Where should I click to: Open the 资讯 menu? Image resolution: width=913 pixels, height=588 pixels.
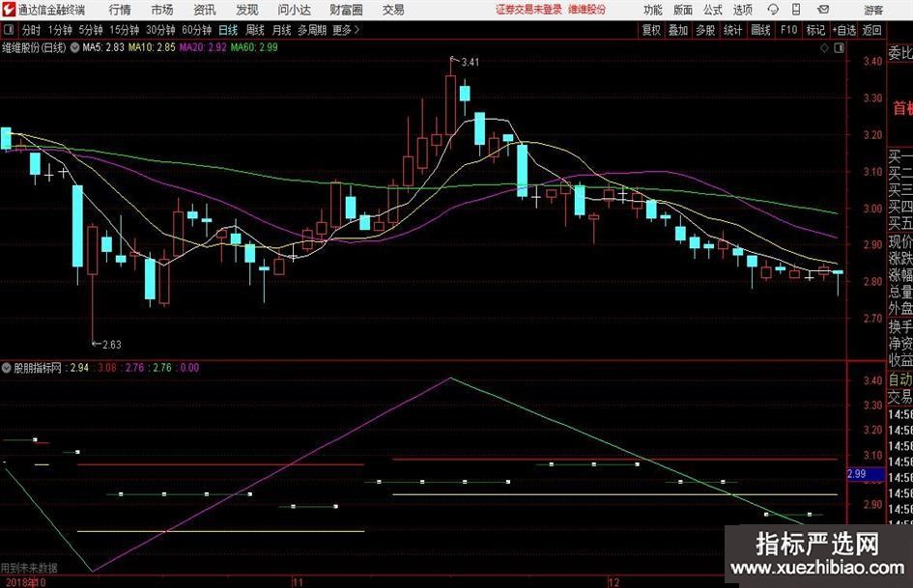click(x=205, y=10)
